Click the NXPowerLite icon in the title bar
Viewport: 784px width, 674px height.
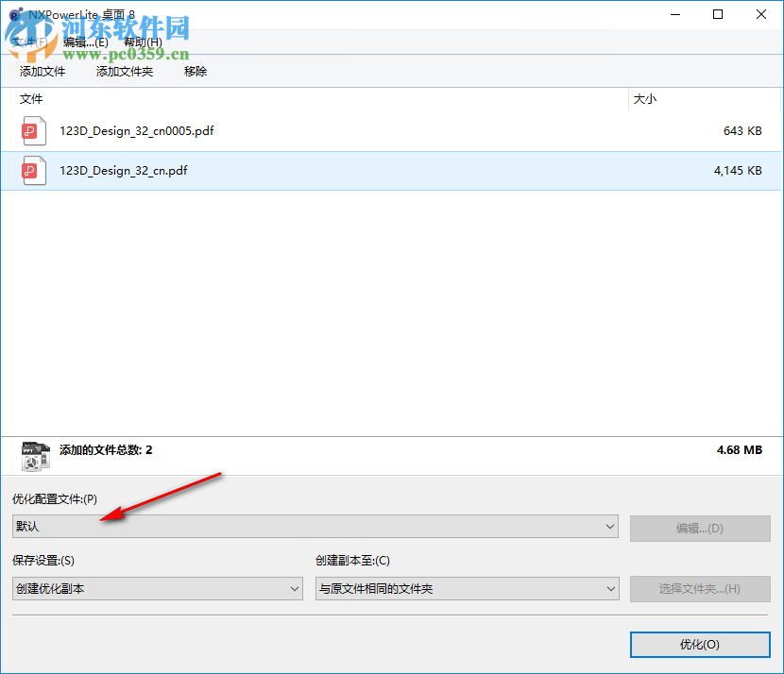tap(14, 14)
